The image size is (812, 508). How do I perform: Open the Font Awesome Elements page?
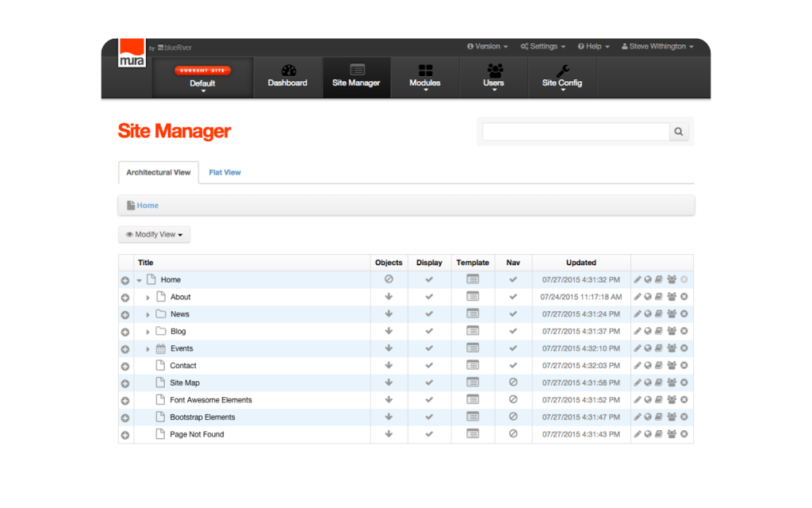pos(210,400)
